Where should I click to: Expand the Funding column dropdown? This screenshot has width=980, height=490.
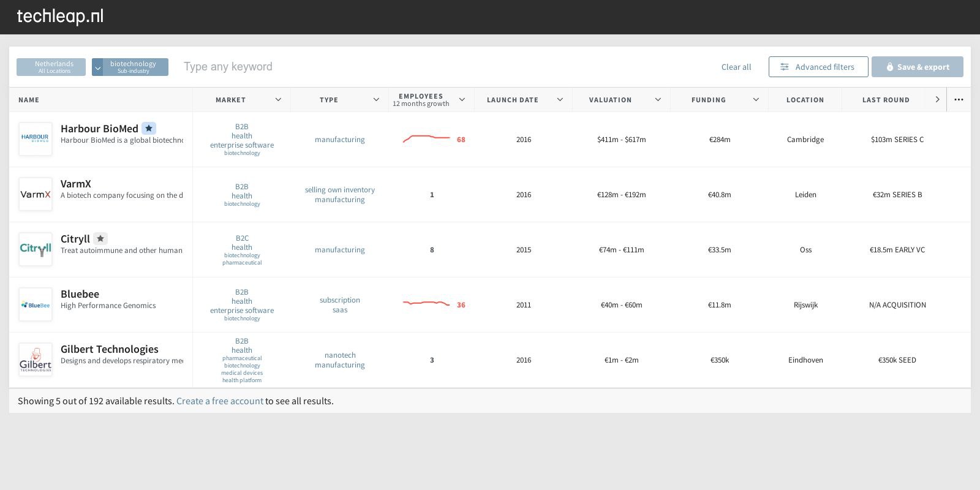756,100
